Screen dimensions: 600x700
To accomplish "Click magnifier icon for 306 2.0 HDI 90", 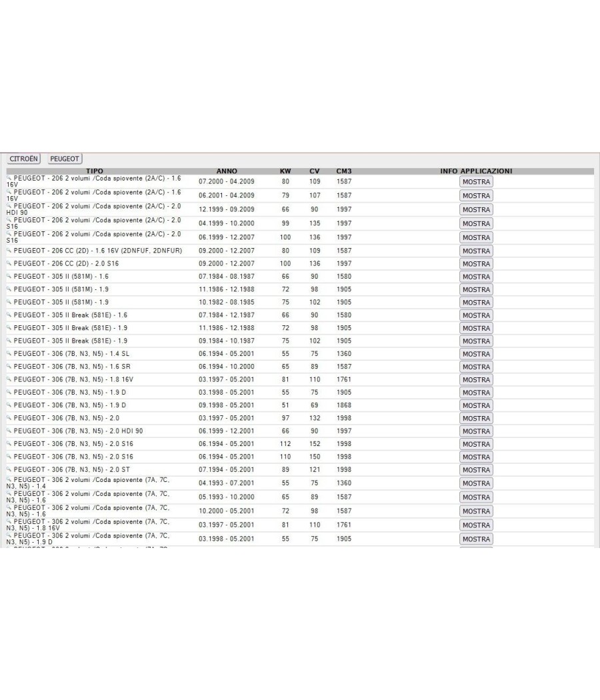I will click(x=9, y=431).
